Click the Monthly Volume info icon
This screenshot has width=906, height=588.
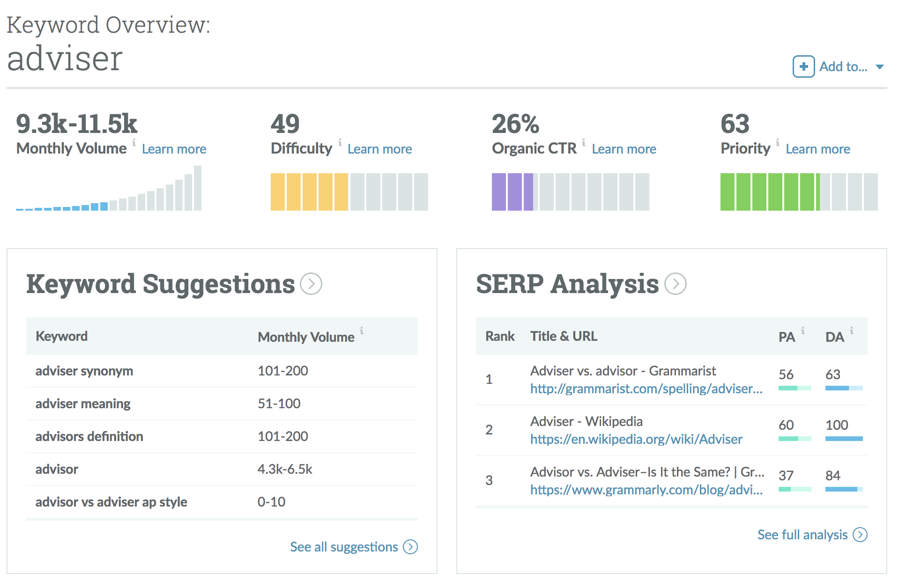pos(134,142)
